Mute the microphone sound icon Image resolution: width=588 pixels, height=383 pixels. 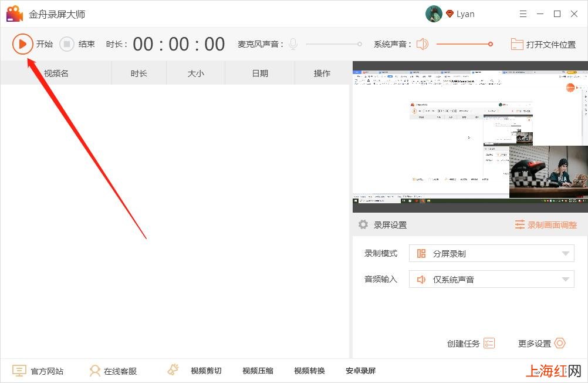293,44
